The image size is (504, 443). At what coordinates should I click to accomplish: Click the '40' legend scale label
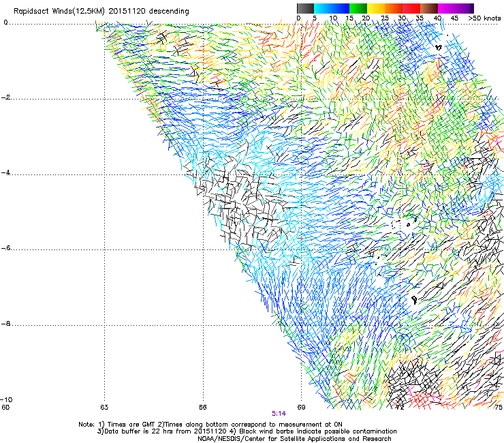click(437, 18)
